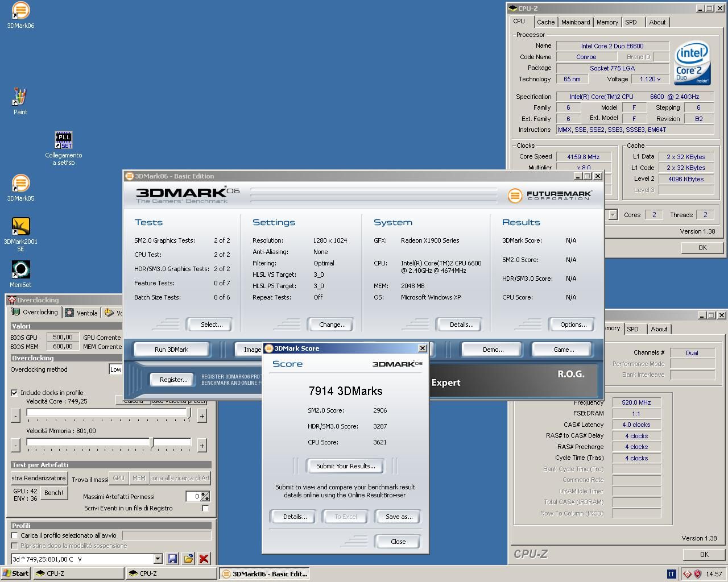728x582 pixels.
Task: Click the Intel Core 2 Duo logo in CPU-Z
Action: tap(692, 63)
